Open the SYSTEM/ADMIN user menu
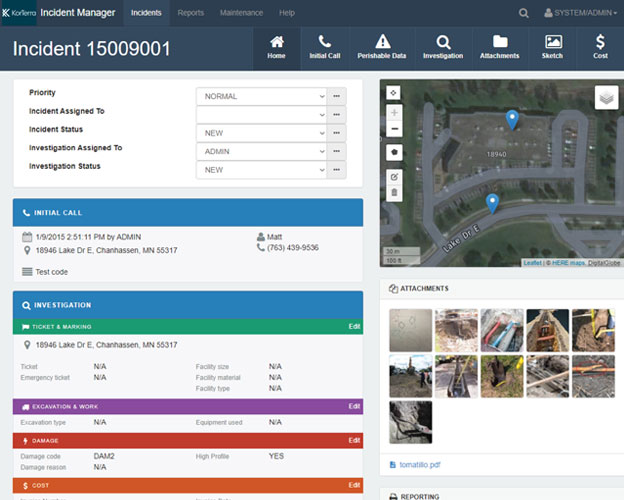624x500 pixels. [x=580, y=13]
